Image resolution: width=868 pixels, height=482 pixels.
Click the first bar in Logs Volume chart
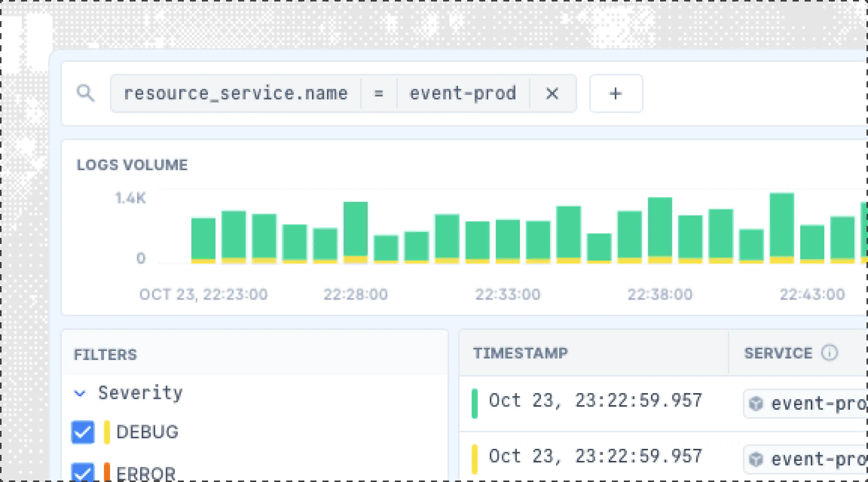pyautogui.click(x=203, y=240)
